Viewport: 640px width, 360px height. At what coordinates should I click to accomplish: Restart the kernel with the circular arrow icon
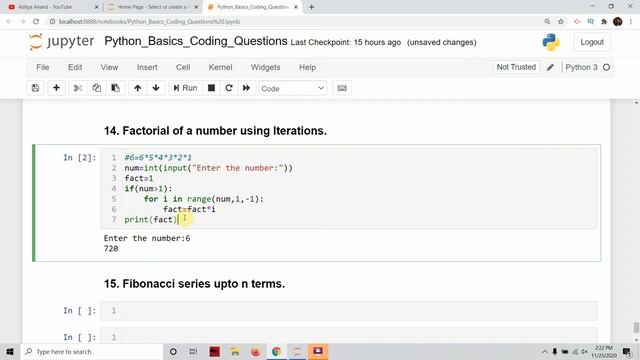pos(229,88)
